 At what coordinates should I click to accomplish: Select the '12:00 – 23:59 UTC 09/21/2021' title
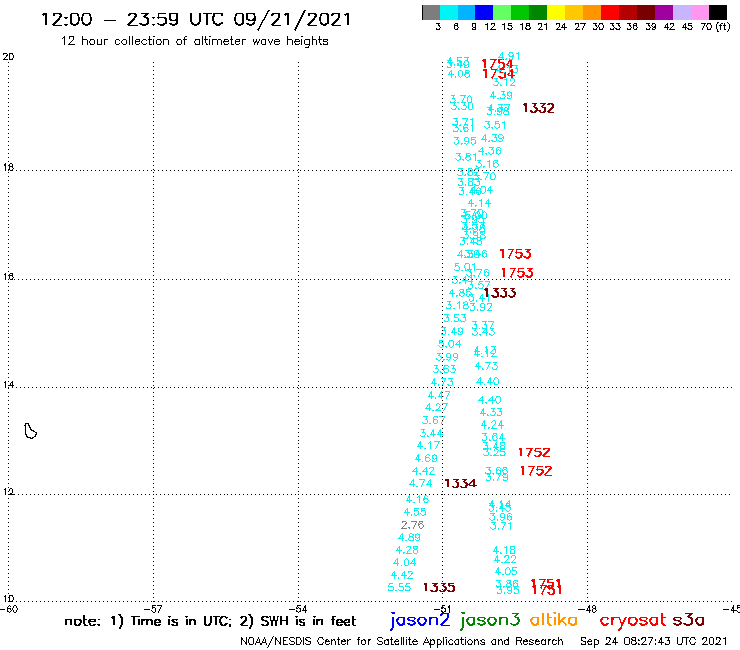(196, 19)
